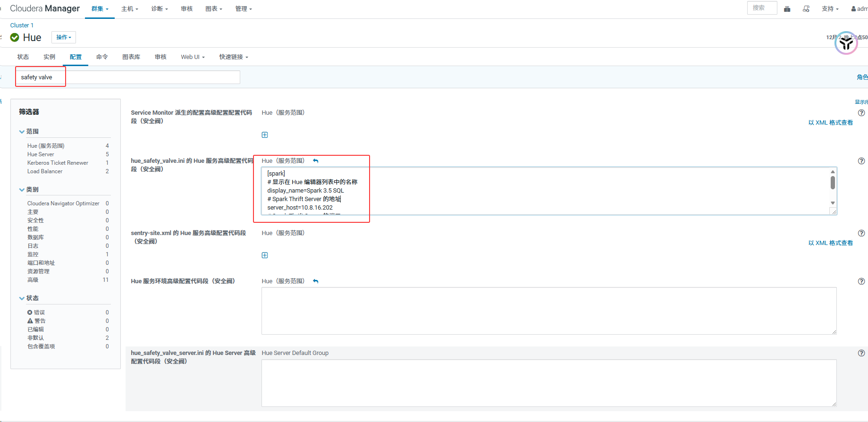Click into Hue 服务环境 safety valve text area
Viewport: 868px width, 422px height.
pos(549,311)
